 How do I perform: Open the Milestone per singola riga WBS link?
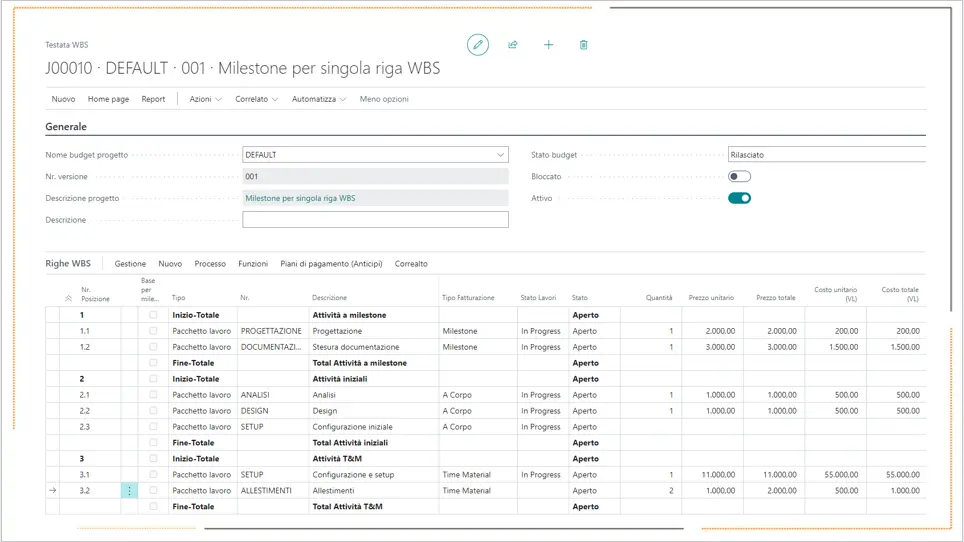[x=300, y=198]
